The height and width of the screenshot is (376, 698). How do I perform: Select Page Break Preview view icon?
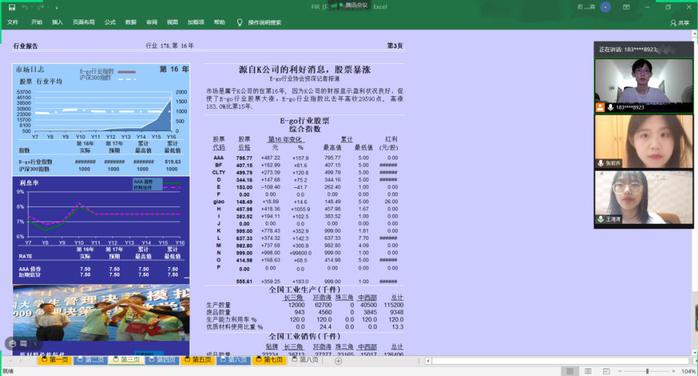click(x=606, y=371)
